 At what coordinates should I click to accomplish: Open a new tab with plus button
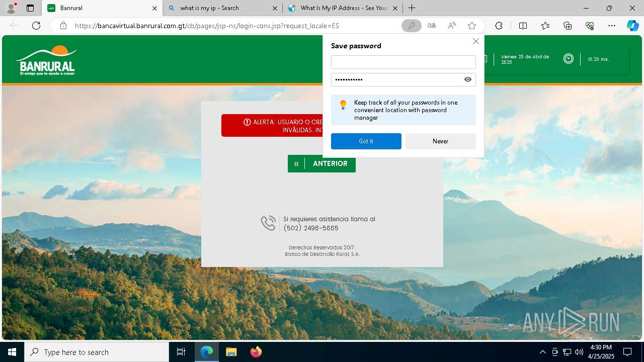pos(412,8)
